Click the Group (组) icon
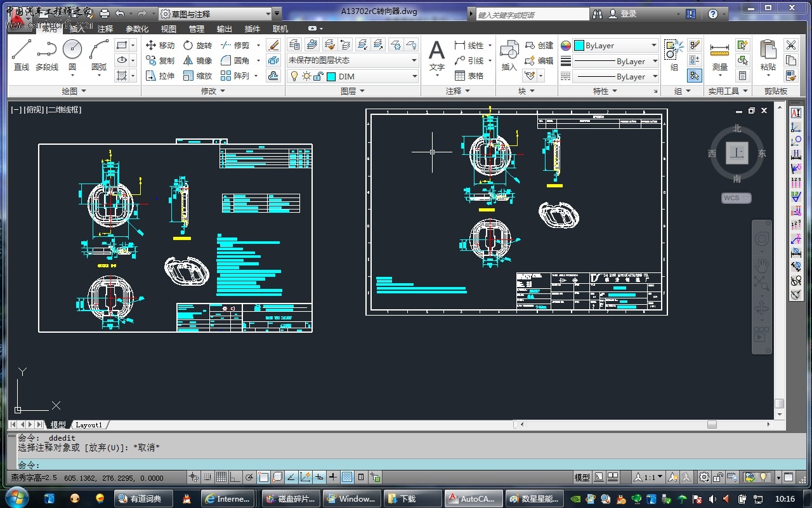Screen dimensions: 812x508 pyautogui.click(x=674, y=55)
